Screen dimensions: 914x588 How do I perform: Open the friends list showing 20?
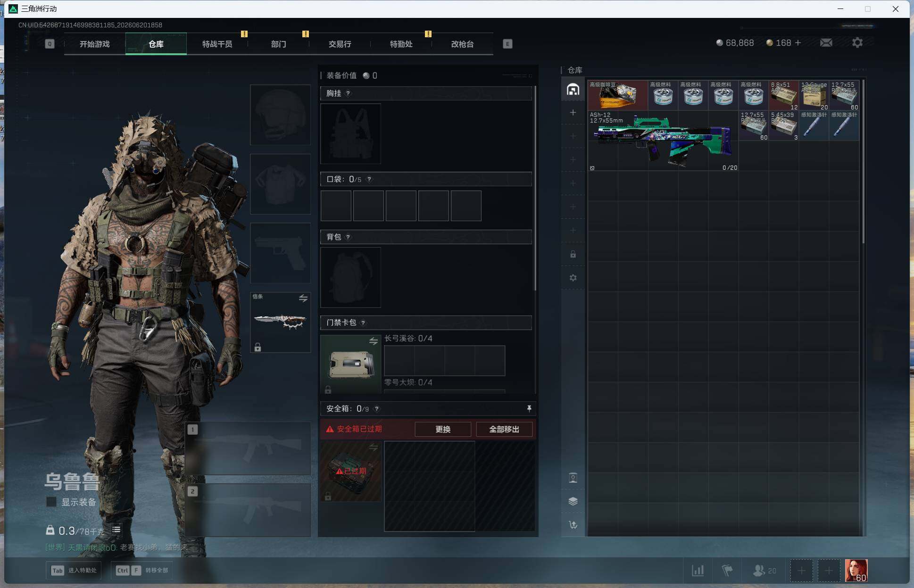764,571
